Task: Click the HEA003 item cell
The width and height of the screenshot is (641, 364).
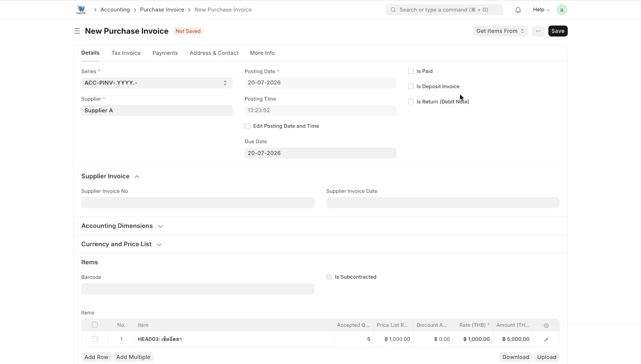Action: pyautogui.click(x=234, y=339)
